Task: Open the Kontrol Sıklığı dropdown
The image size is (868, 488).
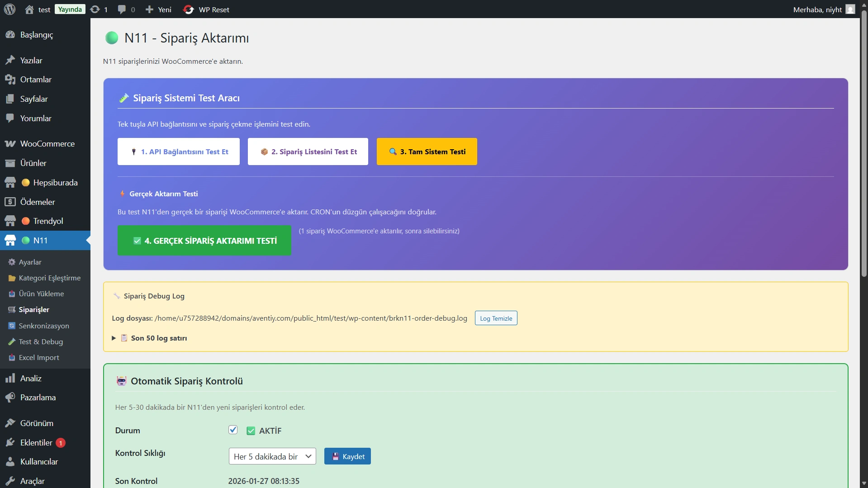Action: click(272, 456)
